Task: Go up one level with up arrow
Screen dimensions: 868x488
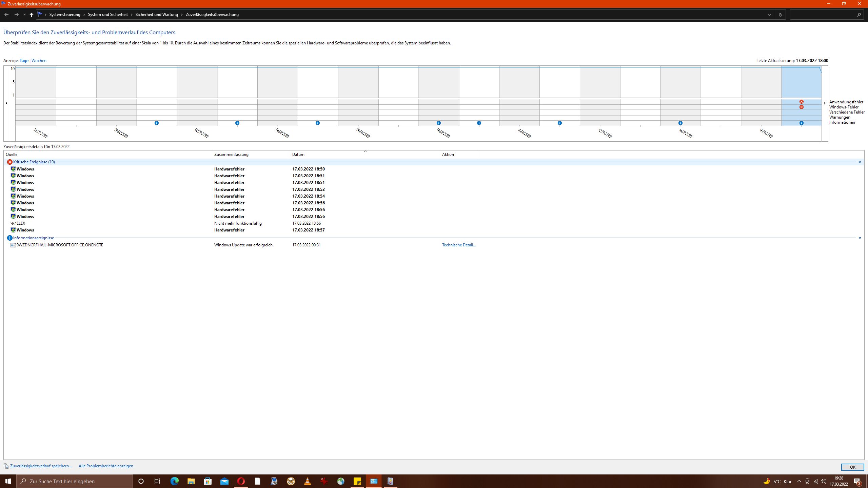Action: click(x=31, y=15)
